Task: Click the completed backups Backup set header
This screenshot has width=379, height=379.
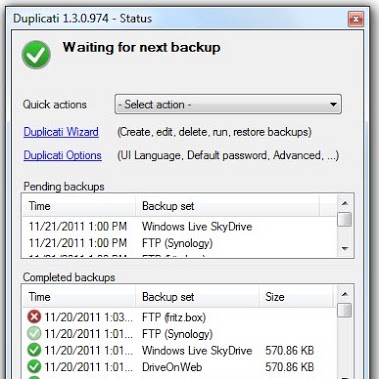Action: click(x=197, y=297)
